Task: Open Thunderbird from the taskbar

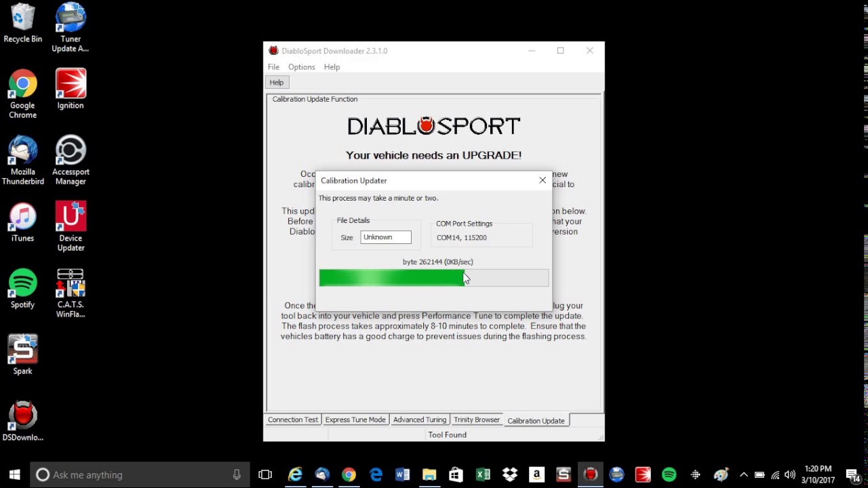Action: click(x=322, y=474)
